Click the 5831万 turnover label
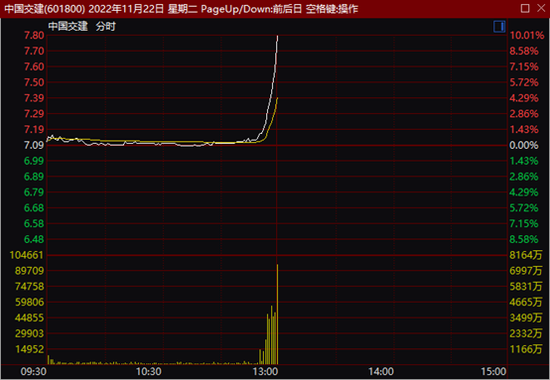The height and width of the screenshot is (380, 550). click(x=526, y=286)
